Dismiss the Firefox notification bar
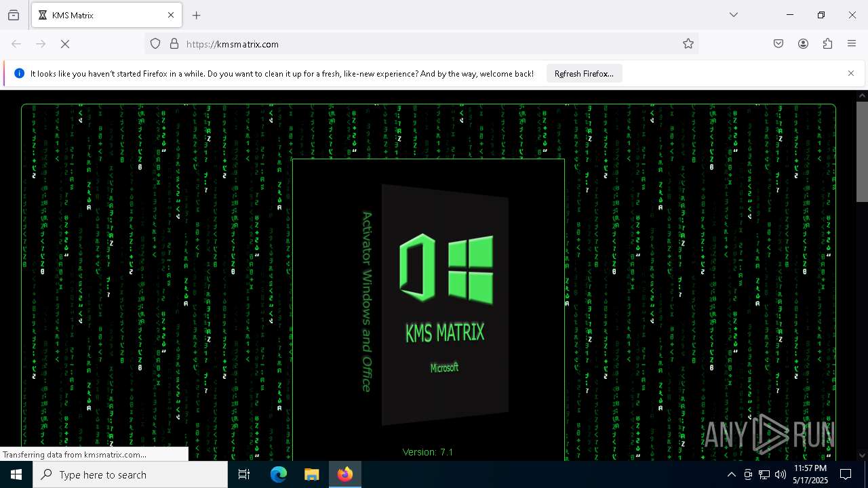This screenshot has height=488, width=868. (x=851, y=73)
